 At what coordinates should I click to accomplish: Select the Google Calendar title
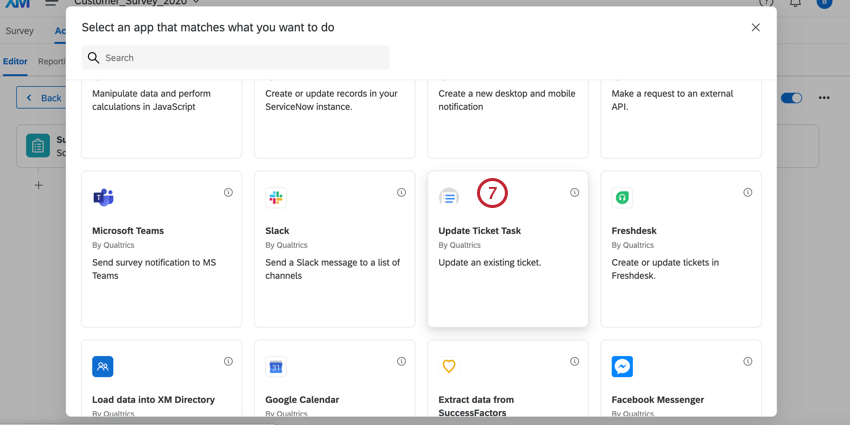[302, 400]
